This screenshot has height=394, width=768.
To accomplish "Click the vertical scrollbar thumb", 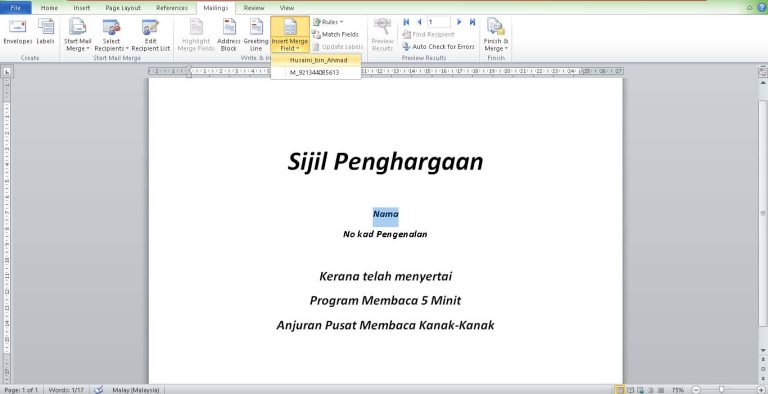I will click(762, 214).
